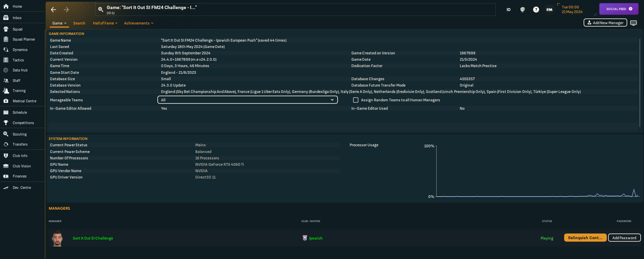Click the manager portrait thumbnail

pyautogui.click(x=57, y=238)
